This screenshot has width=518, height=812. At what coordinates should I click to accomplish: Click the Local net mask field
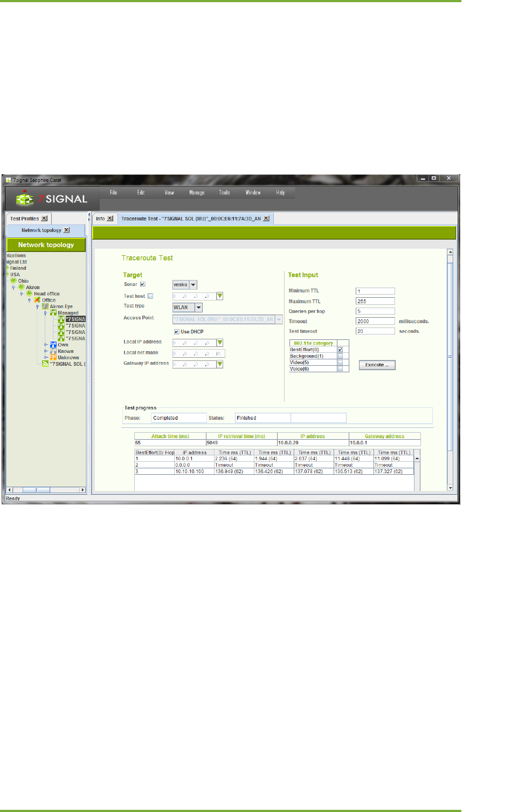[198, 353]
